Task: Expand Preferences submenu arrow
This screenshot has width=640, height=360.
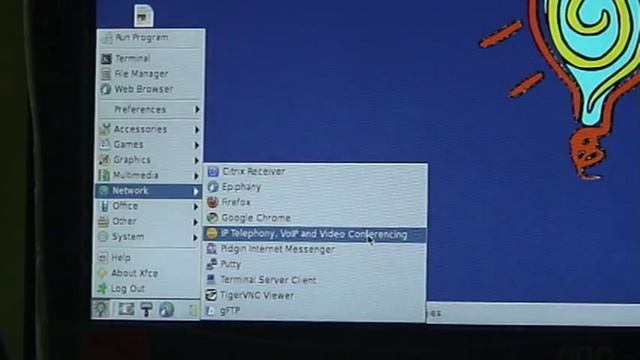Action: tap(197, 109)
